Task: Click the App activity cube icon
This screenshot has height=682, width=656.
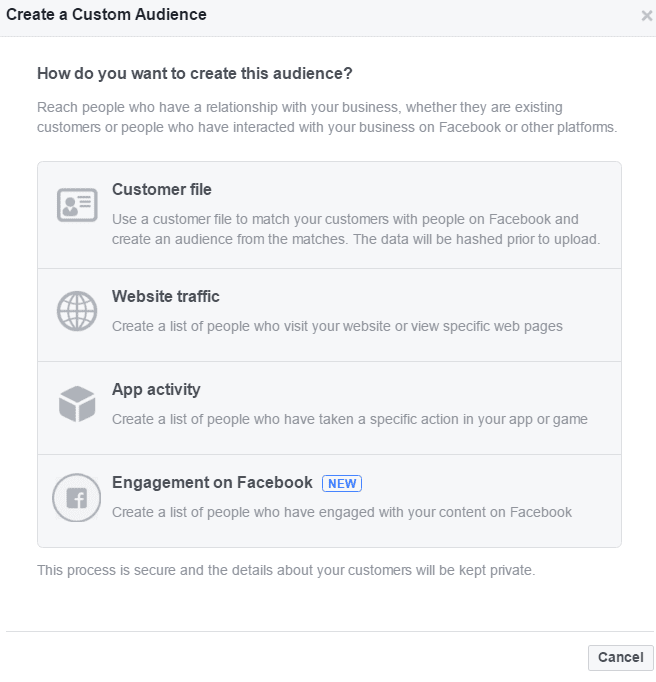Action: [77, 404]
